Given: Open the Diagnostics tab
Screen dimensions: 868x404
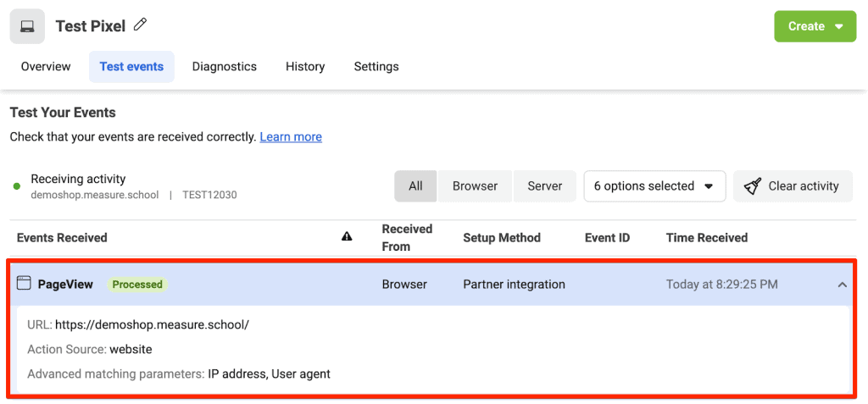Looking at the screenshot, I should [x=224, y=66].
